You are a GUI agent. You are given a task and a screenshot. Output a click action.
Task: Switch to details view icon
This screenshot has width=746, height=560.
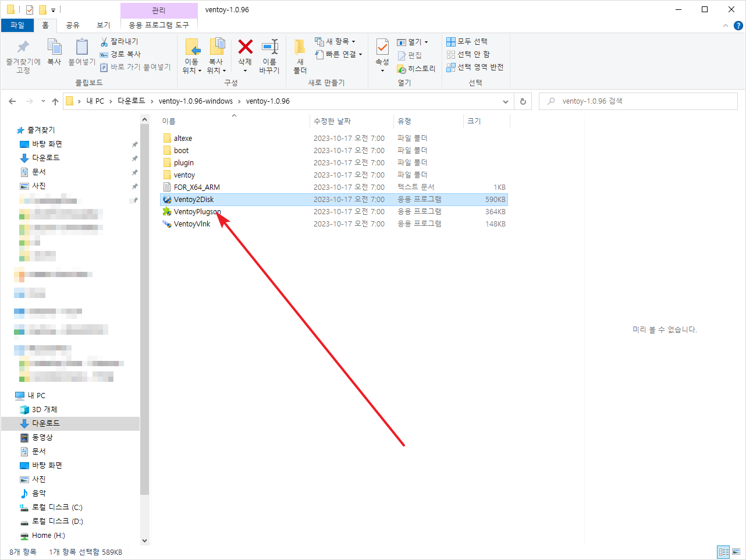(723, 552)
